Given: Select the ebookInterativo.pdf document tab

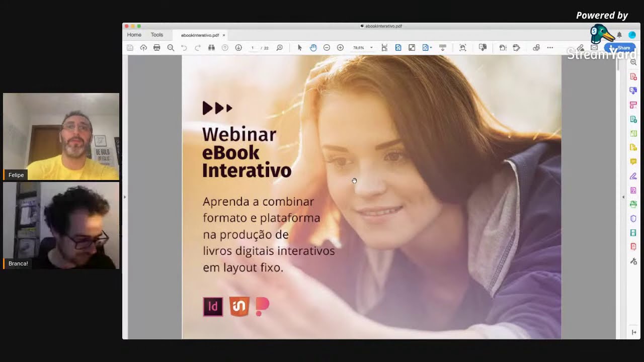Looking at the screenshot, I should tap(200, 35).
